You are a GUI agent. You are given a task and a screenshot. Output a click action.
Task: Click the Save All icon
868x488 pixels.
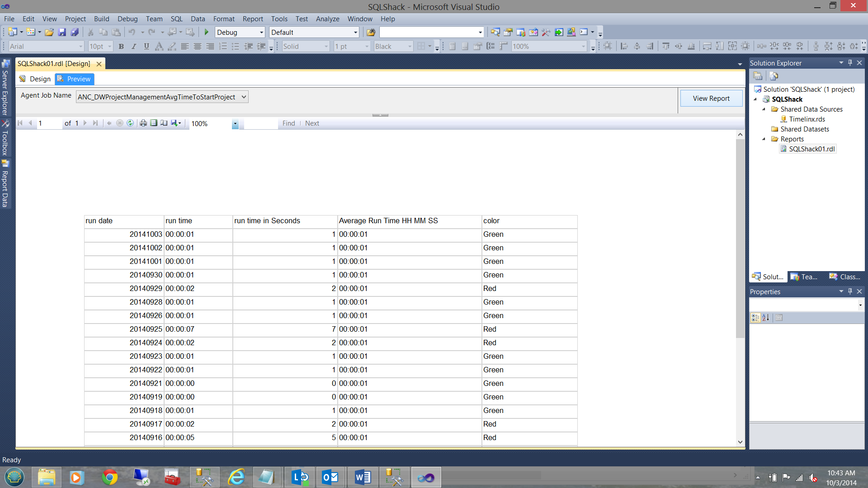tap(75, 32)
